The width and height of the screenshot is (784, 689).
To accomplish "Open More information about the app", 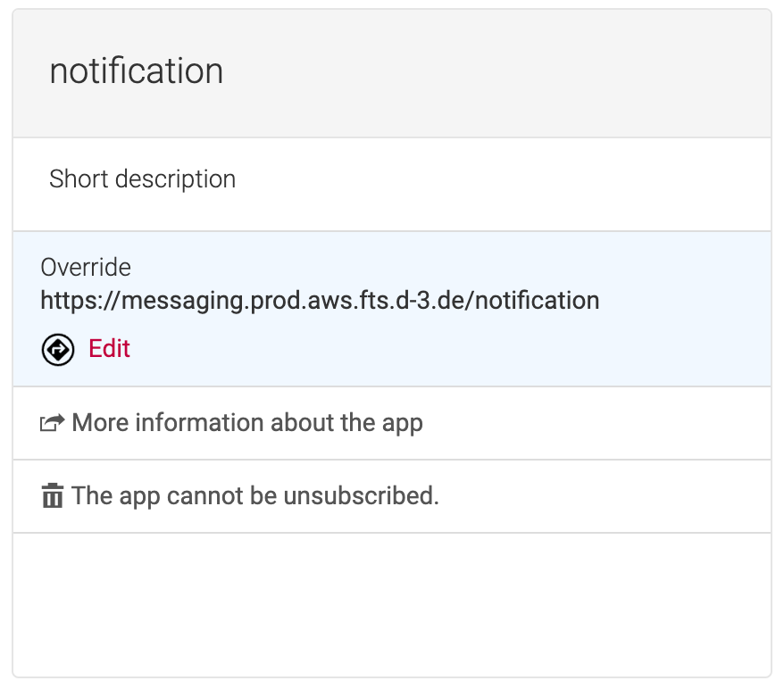I will pos(246,423).
